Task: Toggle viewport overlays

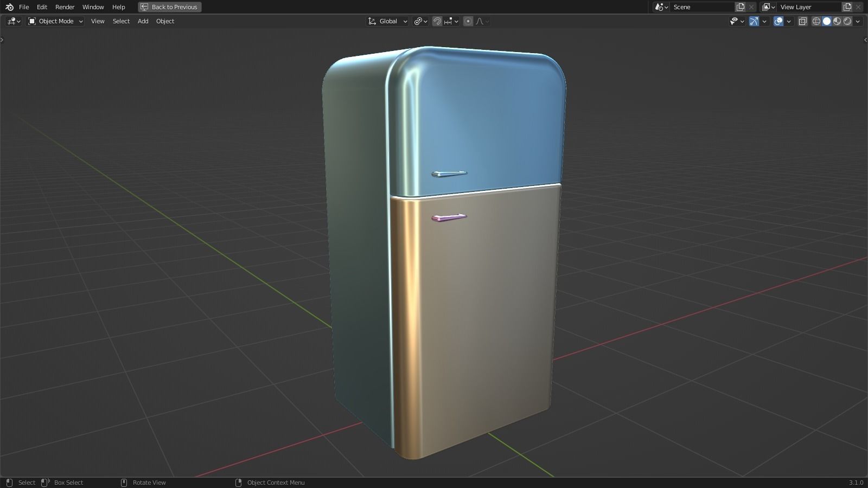Action: click(778, 21)
